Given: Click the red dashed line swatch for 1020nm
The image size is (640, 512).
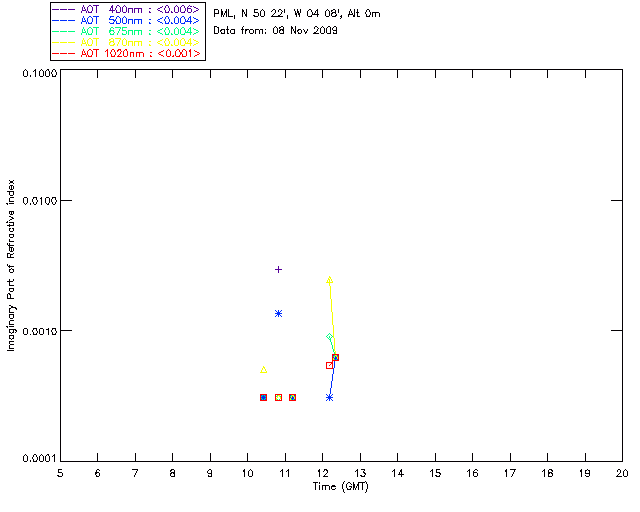Looking at the screenshot, I should tap(63, 53).
